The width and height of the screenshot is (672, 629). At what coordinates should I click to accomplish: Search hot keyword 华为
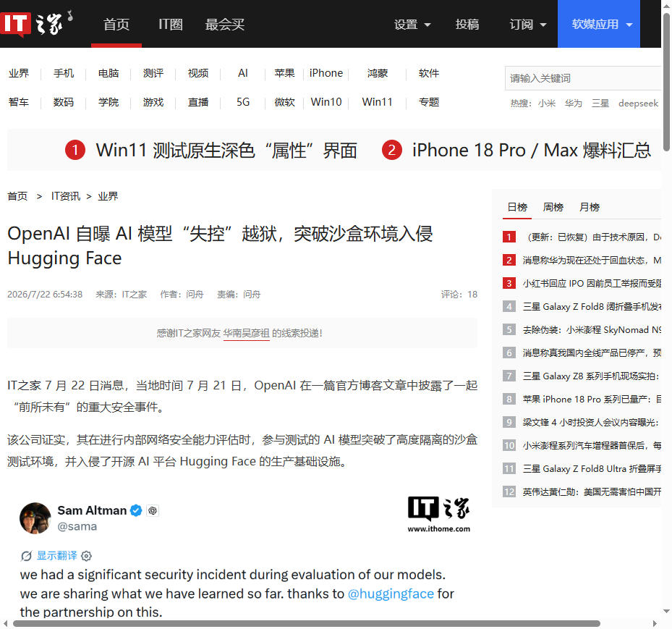573,104
